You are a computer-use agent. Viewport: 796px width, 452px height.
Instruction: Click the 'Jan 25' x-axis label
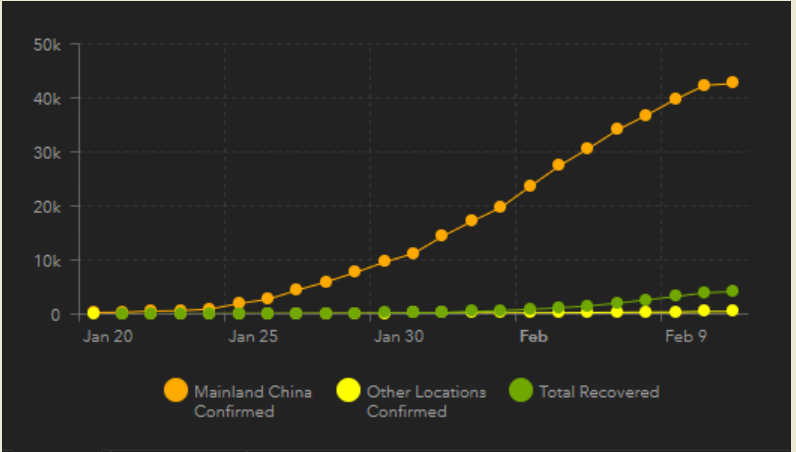click(253, 337)
